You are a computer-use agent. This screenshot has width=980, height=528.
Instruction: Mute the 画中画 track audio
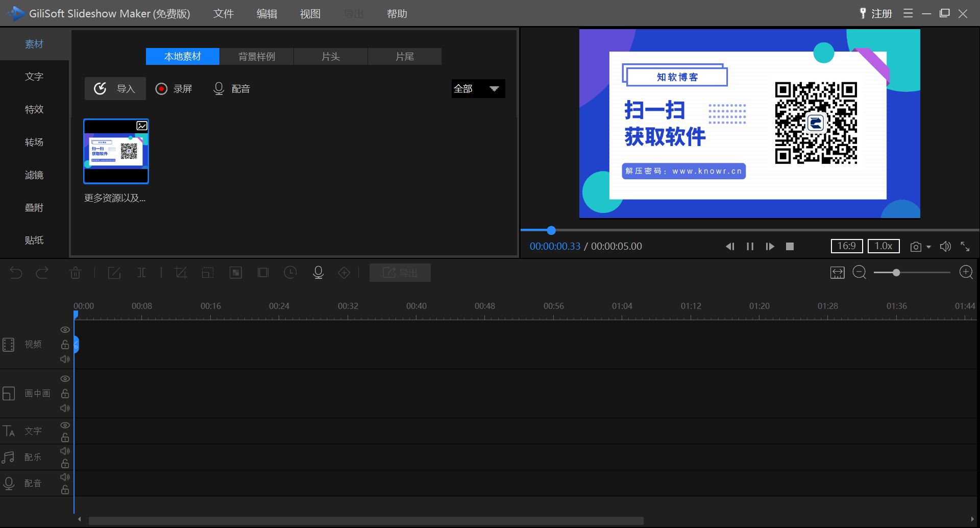[65, 408]
